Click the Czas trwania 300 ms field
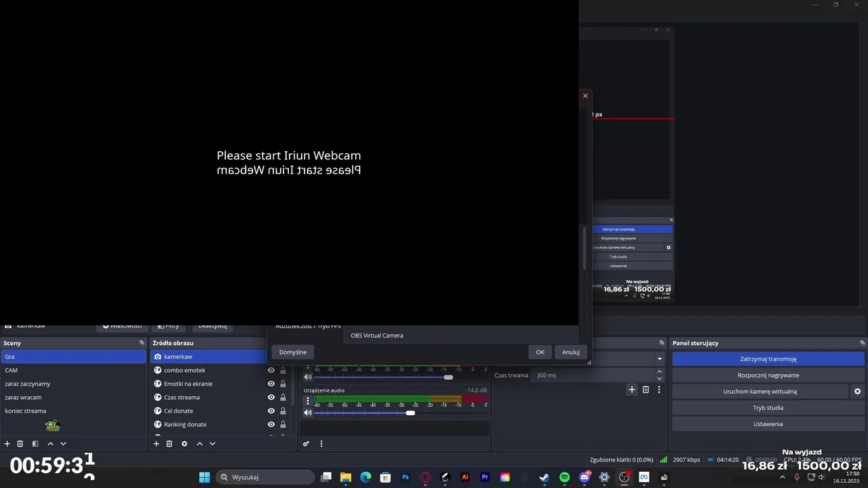868x488 pixels. 593,375
